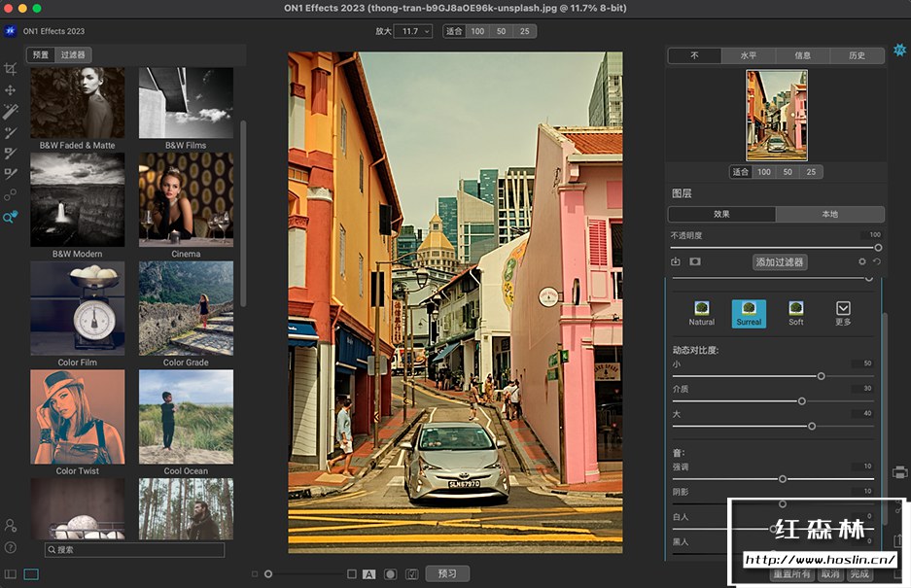Click the mask icon beside 添加过滤器
911x588 pixels.
point(695,261)
